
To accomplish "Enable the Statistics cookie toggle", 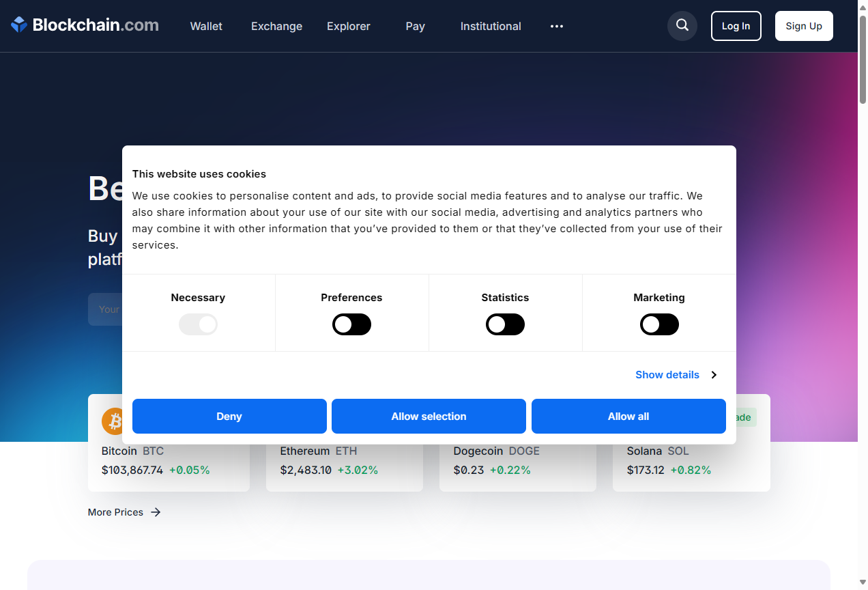I will (505, 324).
